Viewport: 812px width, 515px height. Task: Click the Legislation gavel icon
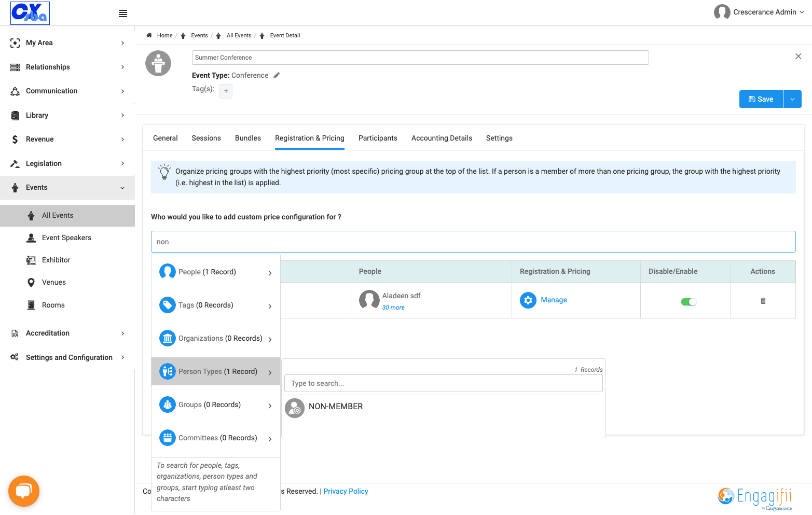pyautogui.click(x=15, y=163)
